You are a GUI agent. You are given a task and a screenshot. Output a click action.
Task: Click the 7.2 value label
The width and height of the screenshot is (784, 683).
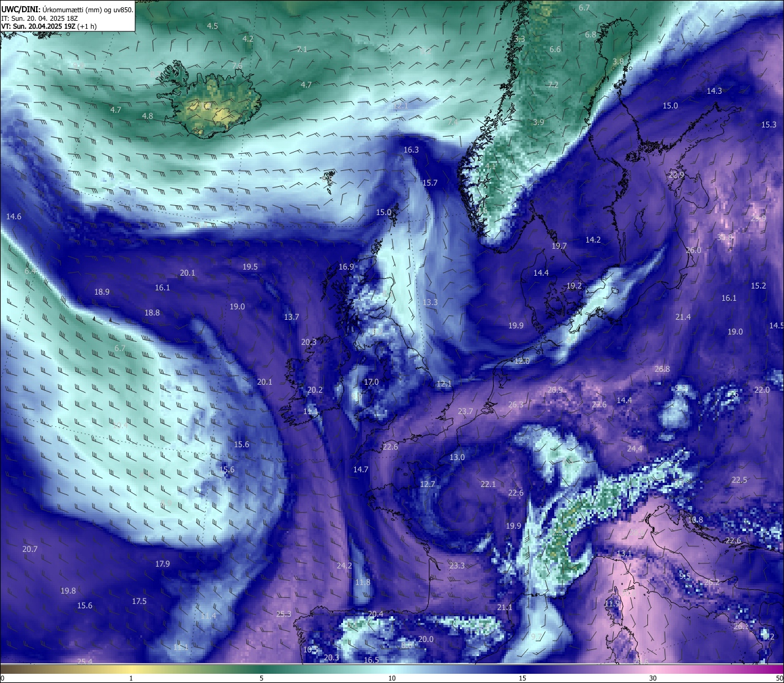553,85
